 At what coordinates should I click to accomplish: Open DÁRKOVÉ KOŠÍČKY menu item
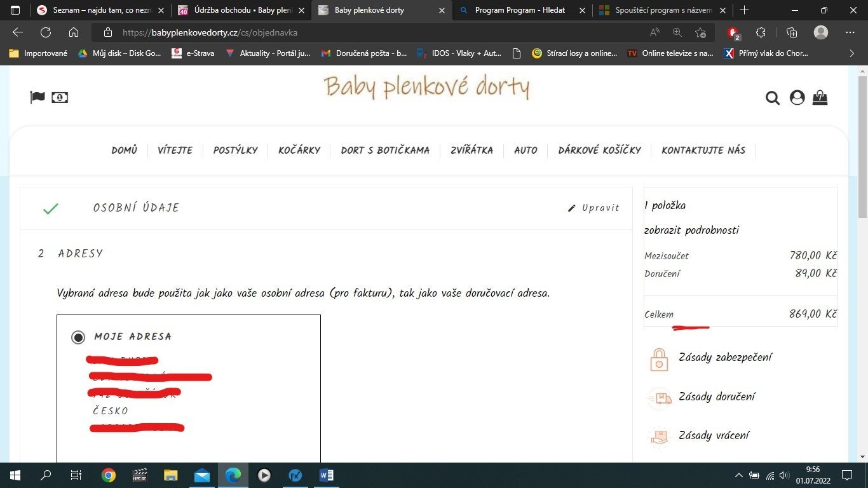coord(599,151)
